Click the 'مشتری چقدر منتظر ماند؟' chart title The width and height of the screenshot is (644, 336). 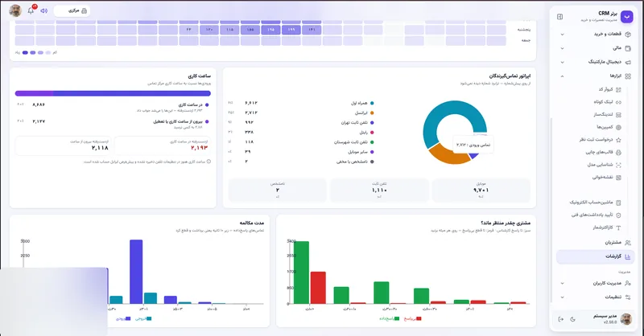[x=506, y=223]
